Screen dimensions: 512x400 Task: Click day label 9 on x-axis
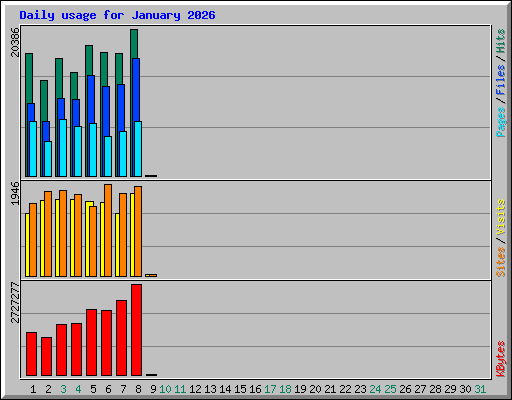153,389
